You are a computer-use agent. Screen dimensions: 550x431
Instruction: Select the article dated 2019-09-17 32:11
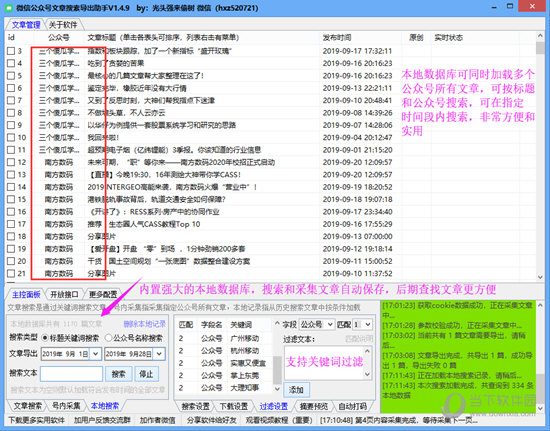click(271, 51)
